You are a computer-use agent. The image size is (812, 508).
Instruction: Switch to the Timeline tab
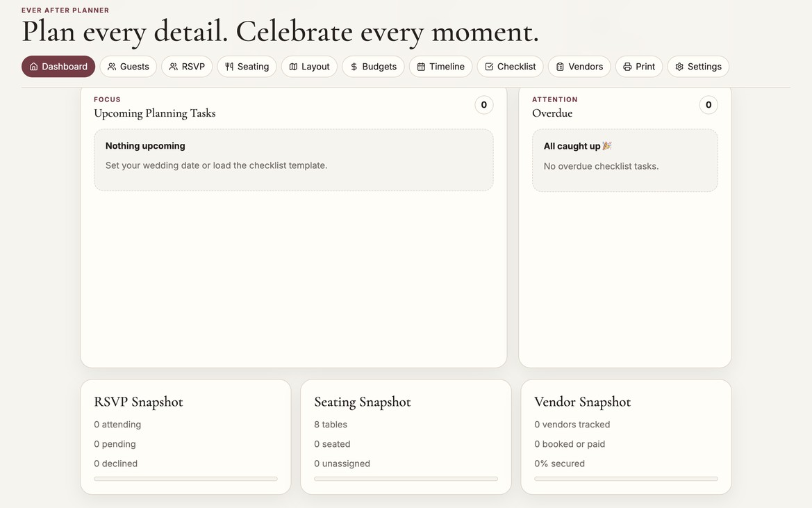click(440, 67)
